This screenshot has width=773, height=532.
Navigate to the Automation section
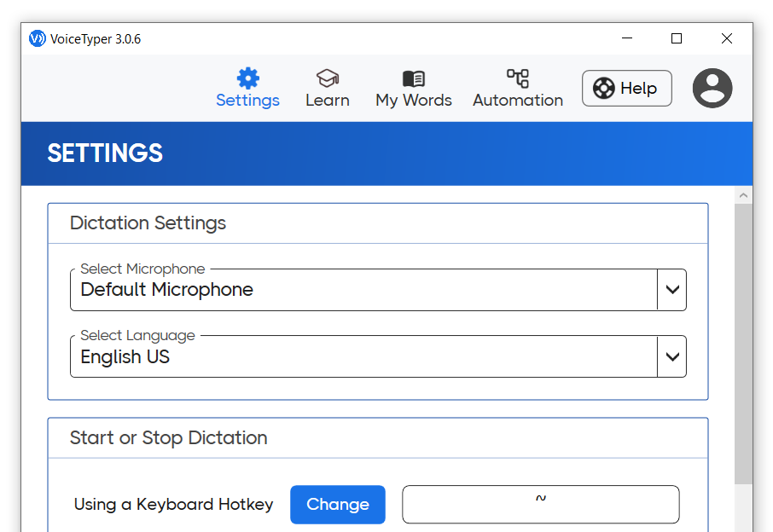518,88
